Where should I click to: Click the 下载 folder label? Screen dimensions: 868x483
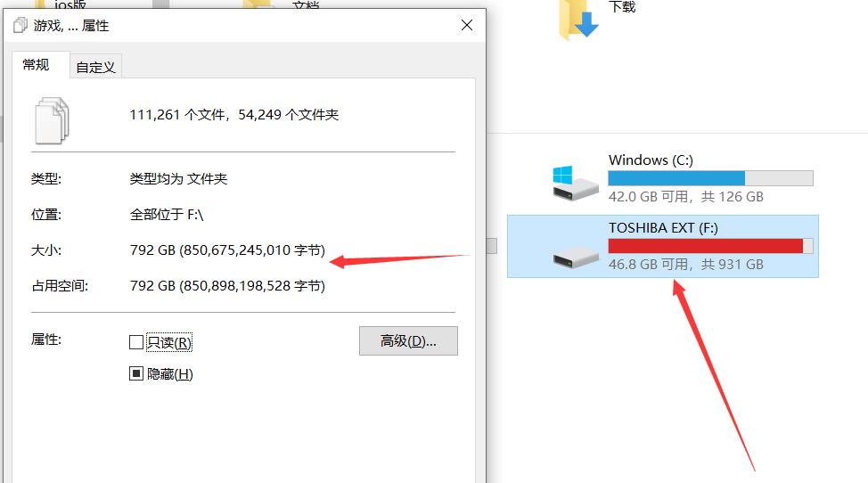[622, 6]
